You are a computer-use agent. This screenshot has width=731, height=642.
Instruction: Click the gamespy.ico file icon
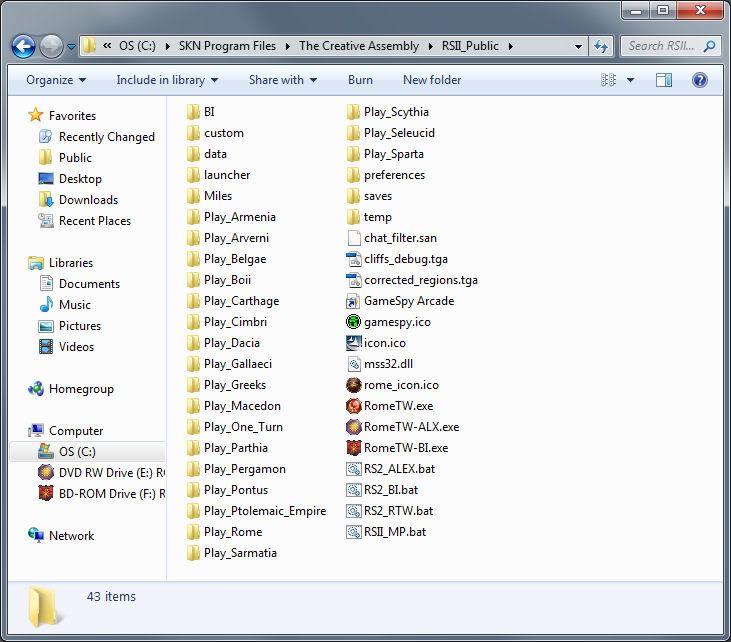point(353,322)
